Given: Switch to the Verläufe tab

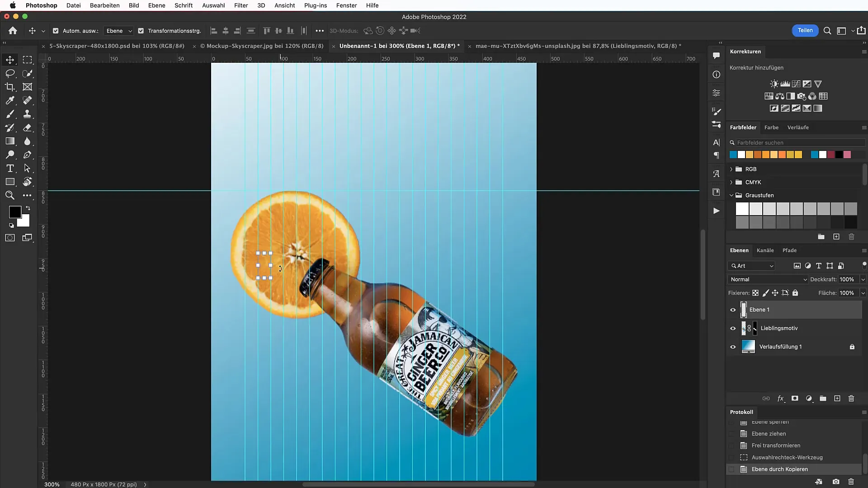Looking at the screenshot, I should coord(798,127).
